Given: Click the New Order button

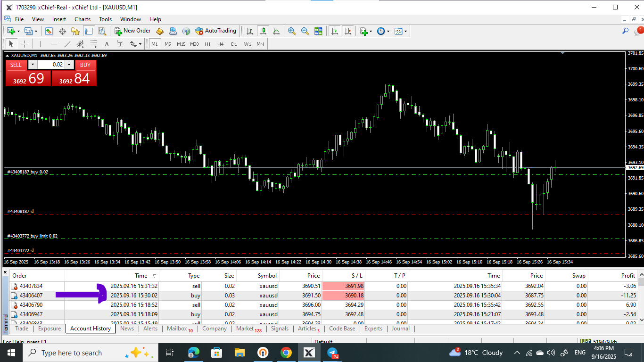Looking at the screenshot, I should [132, 31].
